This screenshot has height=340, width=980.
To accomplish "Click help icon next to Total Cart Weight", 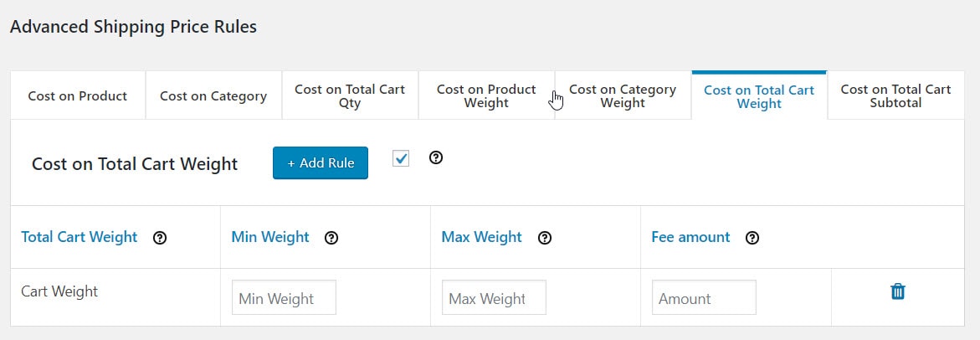I will (160, 238).
